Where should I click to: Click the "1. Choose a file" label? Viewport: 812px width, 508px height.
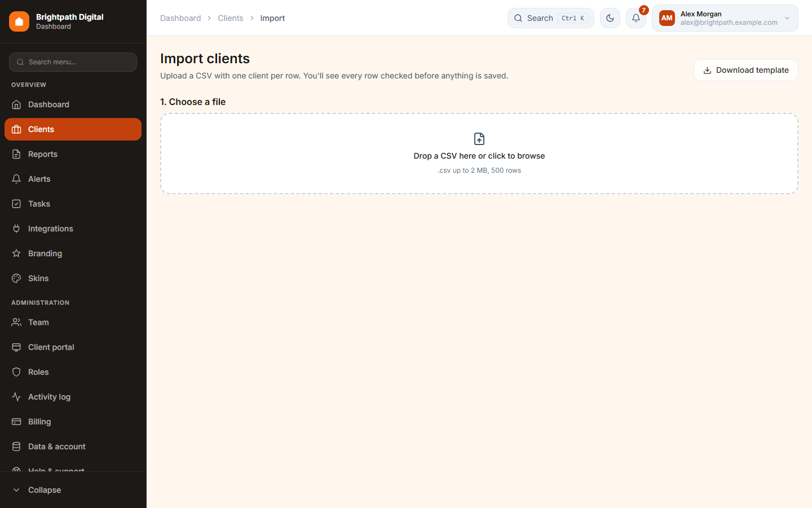(x=193, y=102)
